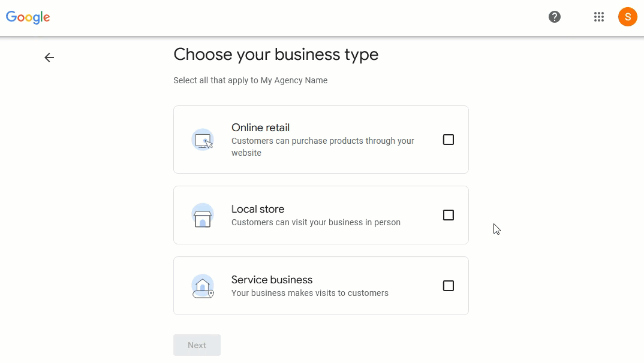The height and width of the screenshot is (363, 644).
Task: Check the Service business checkbox
Action: click(x=449, y=286)
